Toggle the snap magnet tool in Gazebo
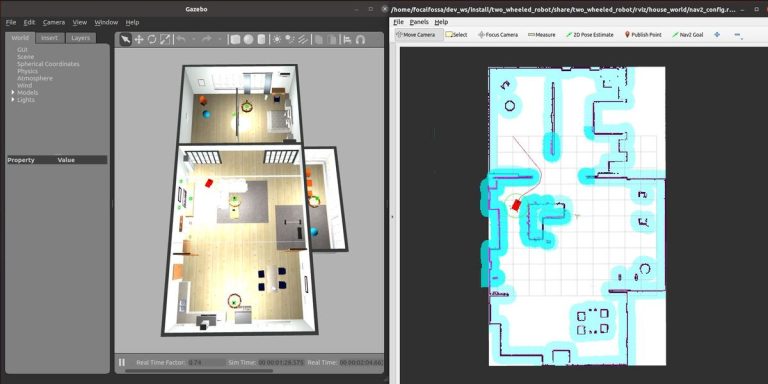This screenshot has height=384, width=768. pos(360,40)
